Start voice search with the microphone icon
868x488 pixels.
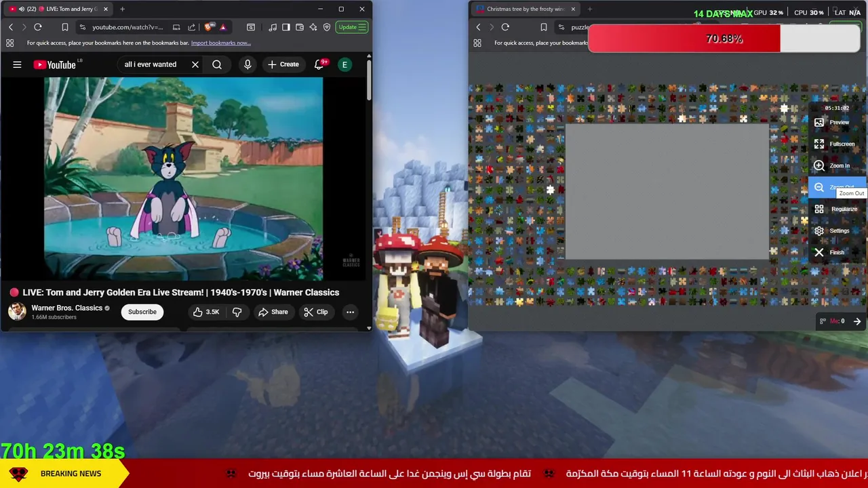[x=248, y=64]
